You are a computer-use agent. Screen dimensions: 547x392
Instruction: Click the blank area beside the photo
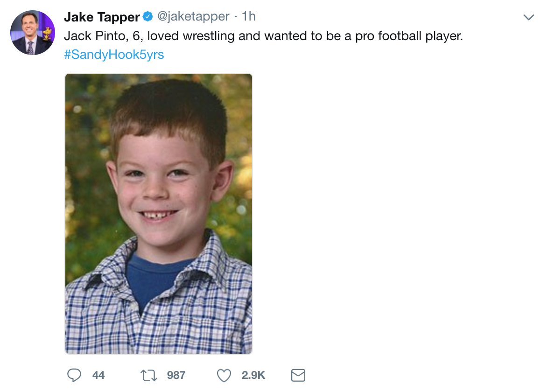[397, 210]
